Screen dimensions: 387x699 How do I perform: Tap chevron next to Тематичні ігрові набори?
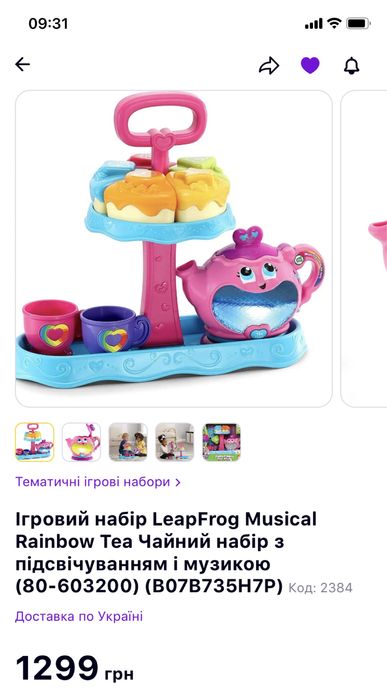178,482
